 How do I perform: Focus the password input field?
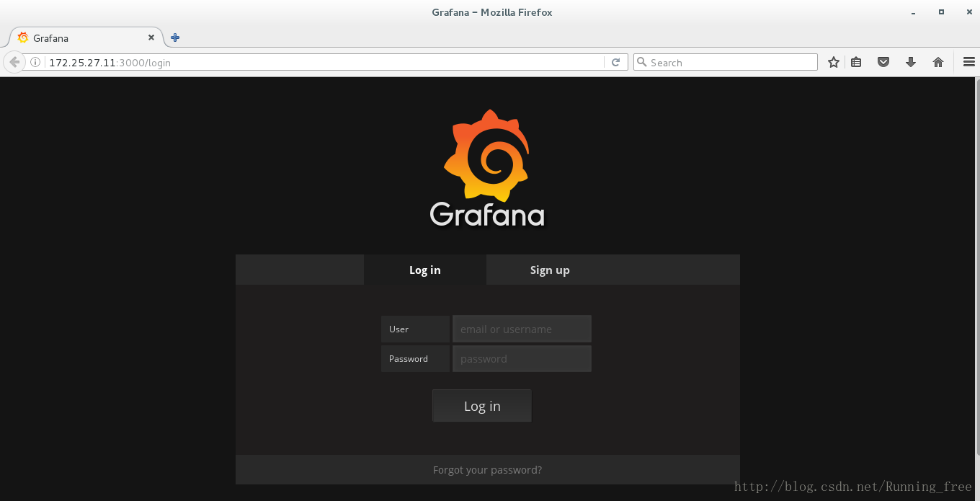point(522,358)
